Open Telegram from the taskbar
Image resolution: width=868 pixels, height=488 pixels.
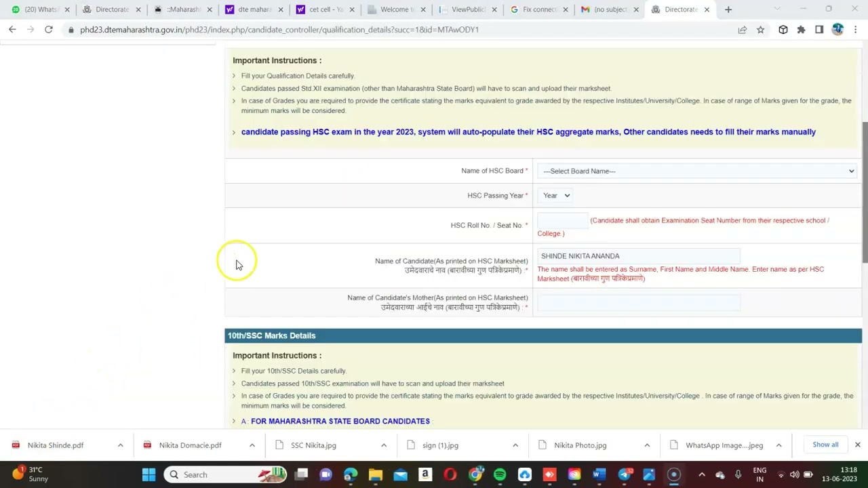point(624,474)
